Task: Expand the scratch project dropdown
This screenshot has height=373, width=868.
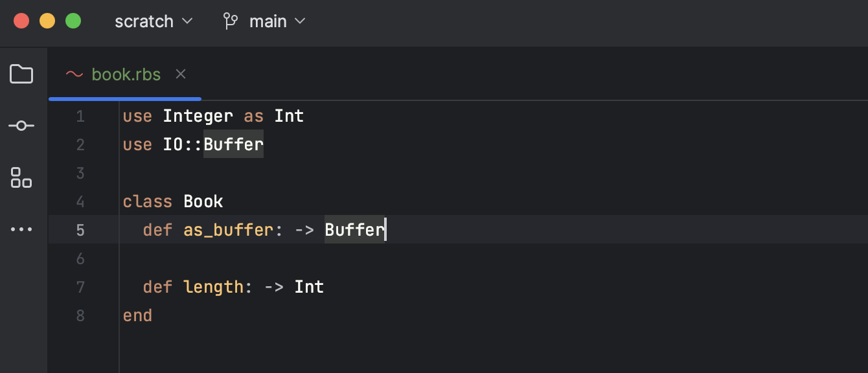Action: click(x=154, y=21)
